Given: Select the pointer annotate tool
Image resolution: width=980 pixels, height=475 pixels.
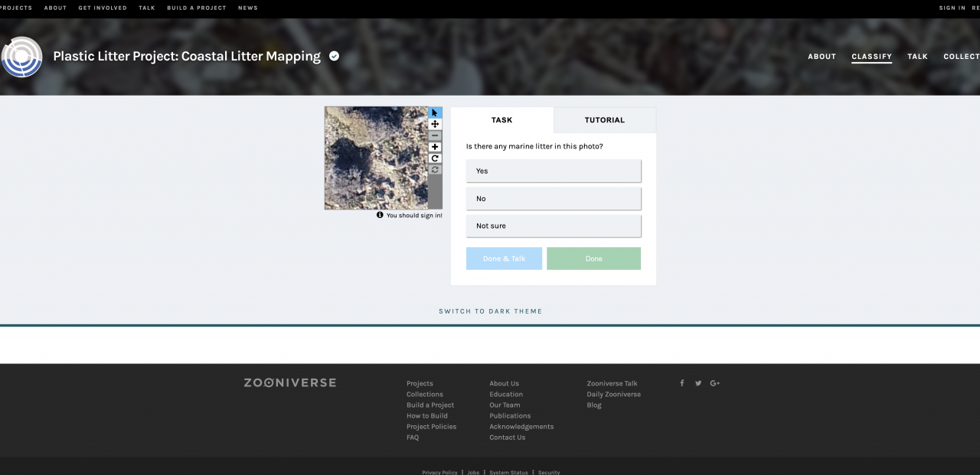Looking at the screenshot, I should (x=435, y=112).
